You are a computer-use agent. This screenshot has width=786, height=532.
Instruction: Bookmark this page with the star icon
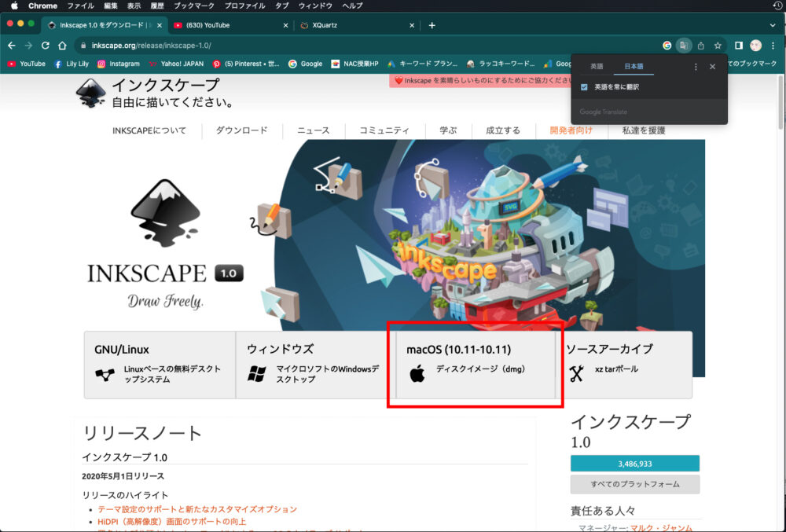point(718,46)
